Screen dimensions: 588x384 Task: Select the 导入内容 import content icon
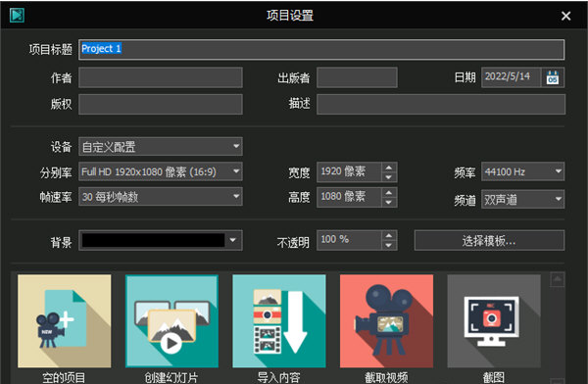pos(279,321)
